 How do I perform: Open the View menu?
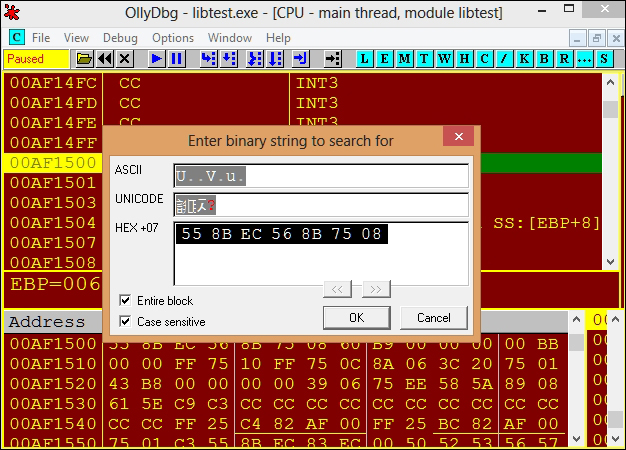point(76,38)
